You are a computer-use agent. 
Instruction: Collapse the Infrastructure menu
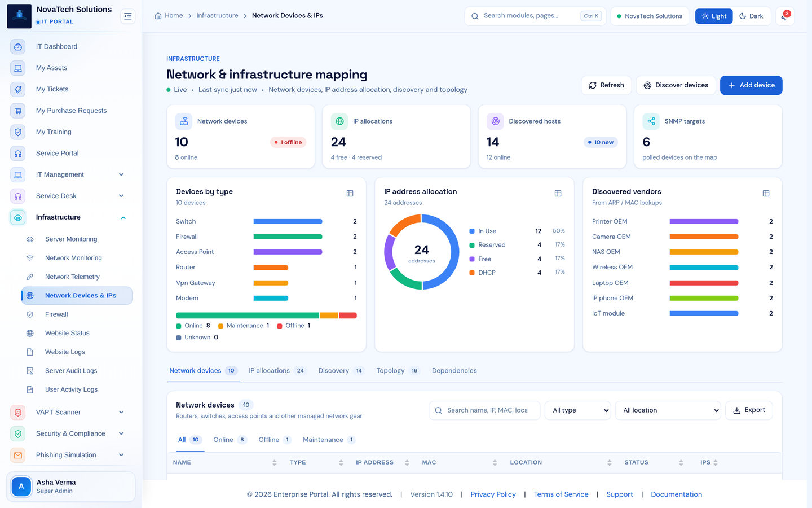coord(123,218)
